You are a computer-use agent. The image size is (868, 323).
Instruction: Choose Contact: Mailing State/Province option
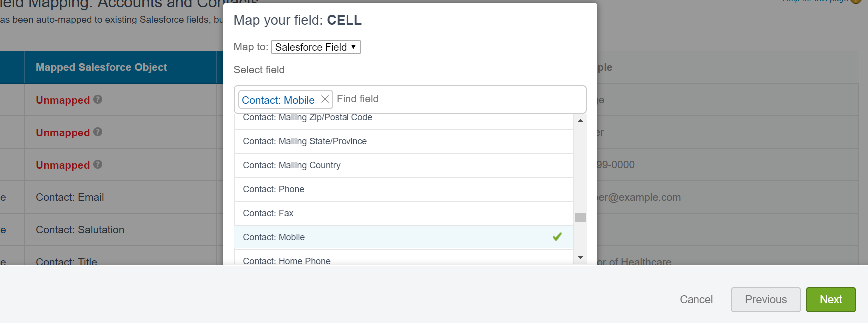click(305, 141)
